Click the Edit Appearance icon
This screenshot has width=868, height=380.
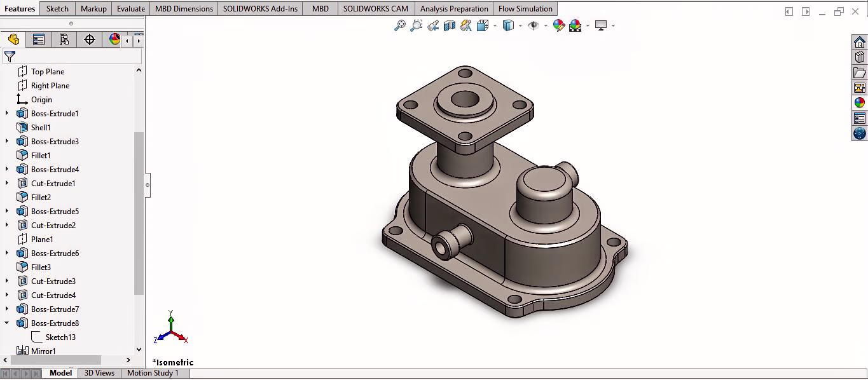[x=558, y=25]
